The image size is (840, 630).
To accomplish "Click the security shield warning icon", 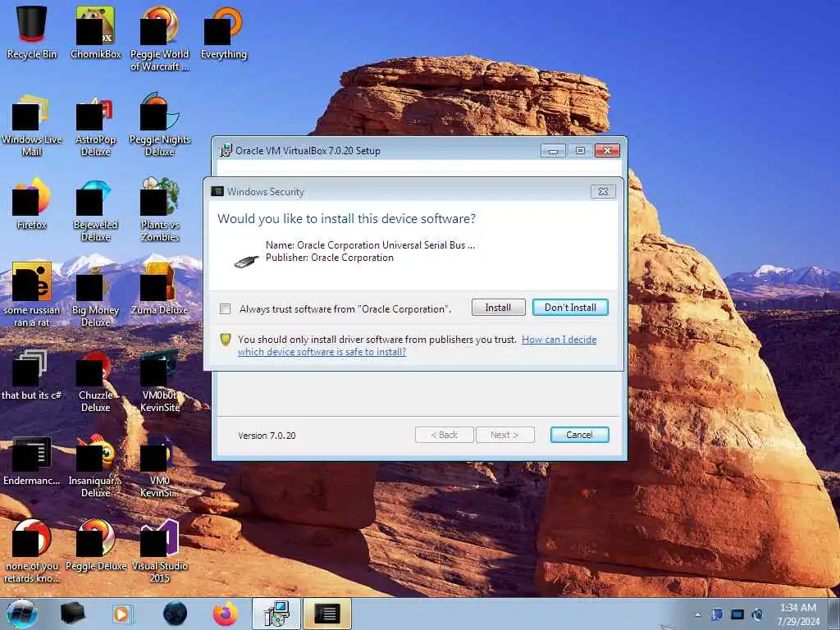I will pyautogui.click(x=226, y=340).
